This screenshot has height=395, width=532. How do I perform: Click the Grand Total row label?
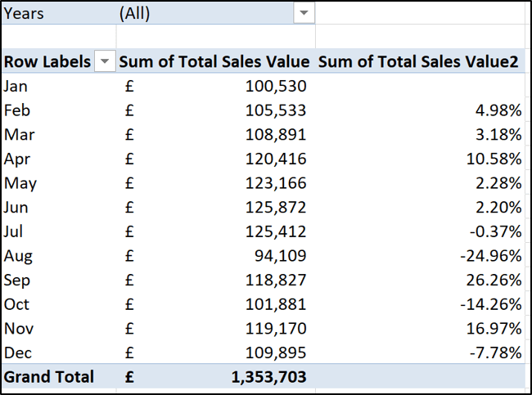point(49,377)
